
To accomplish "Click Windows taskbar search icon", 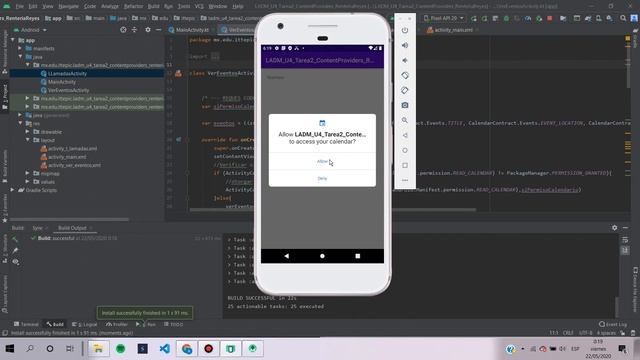I will (30, 349).
